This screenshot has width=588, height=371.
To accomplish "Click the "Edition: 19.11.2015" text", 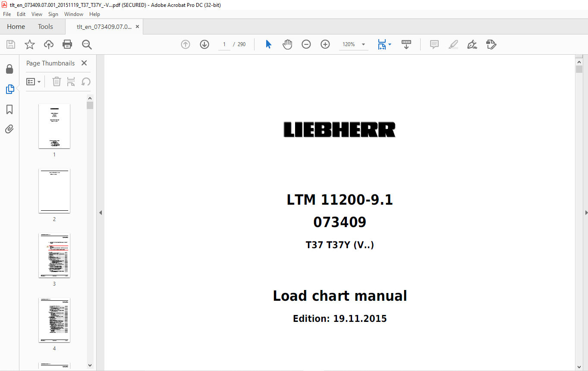I will click(340, 319).
